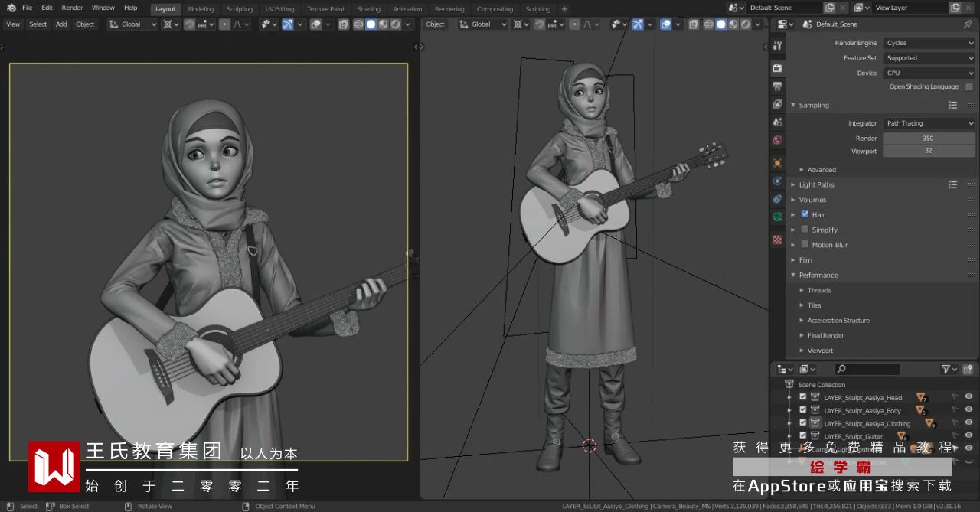Open the Device CPU dropdown

click(929, 73)
